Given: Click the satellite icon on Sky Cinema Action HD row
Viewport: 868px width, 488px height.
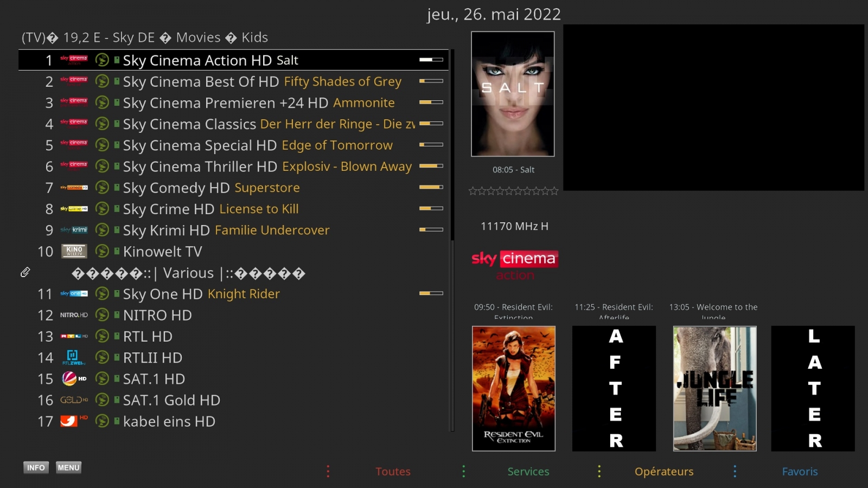Looking at the screenshot, I should click(x=102, y=60).
